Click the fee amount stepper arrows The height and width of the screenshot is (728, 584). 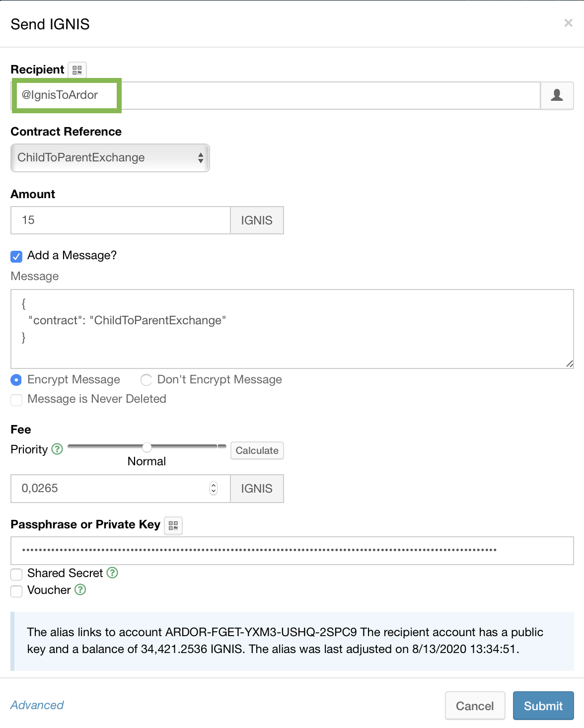[214, 489]
